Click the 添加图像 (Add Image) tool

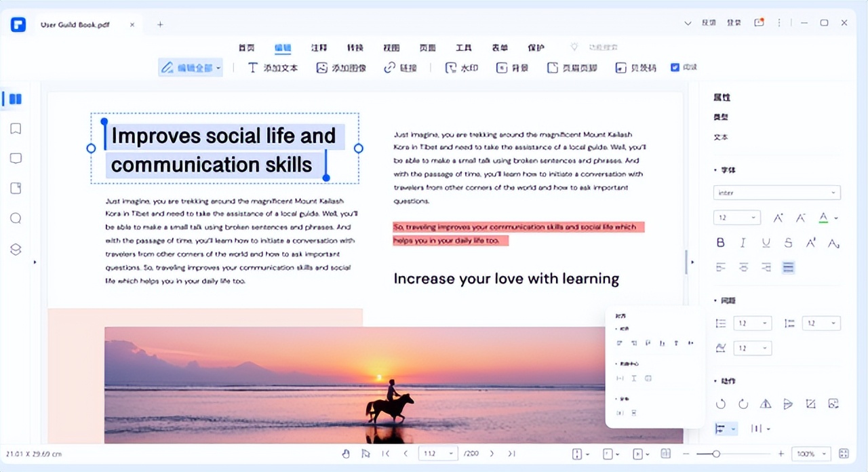point(340,68)
